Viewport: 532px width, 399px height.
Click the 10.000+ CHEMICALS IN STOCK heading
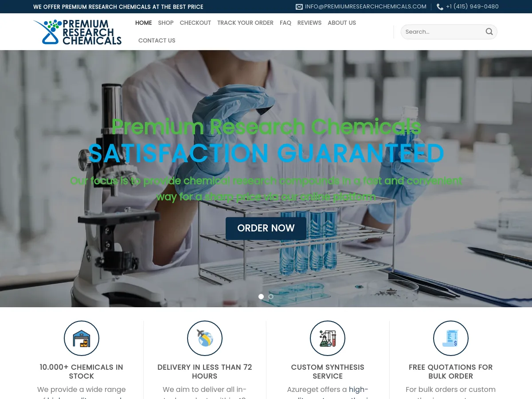(82, 372)
